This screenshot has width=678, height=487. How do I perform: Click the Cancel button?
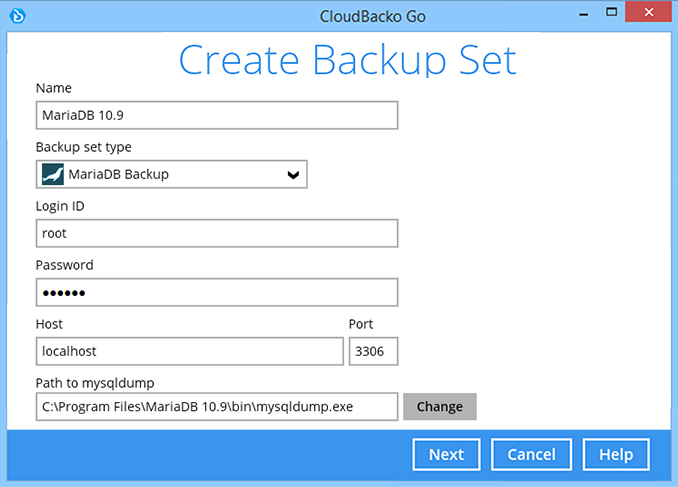531,455
